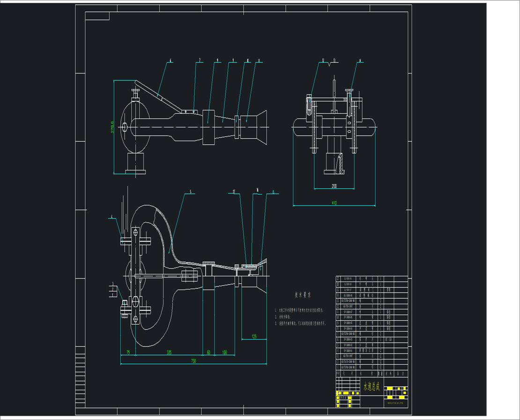
Task: Click part balloon number 4 in section view
Action: coord(111,217)
